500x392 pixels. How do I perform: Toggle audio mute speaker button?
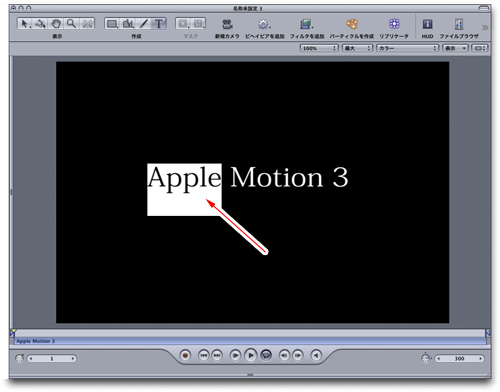coord(316,355)
